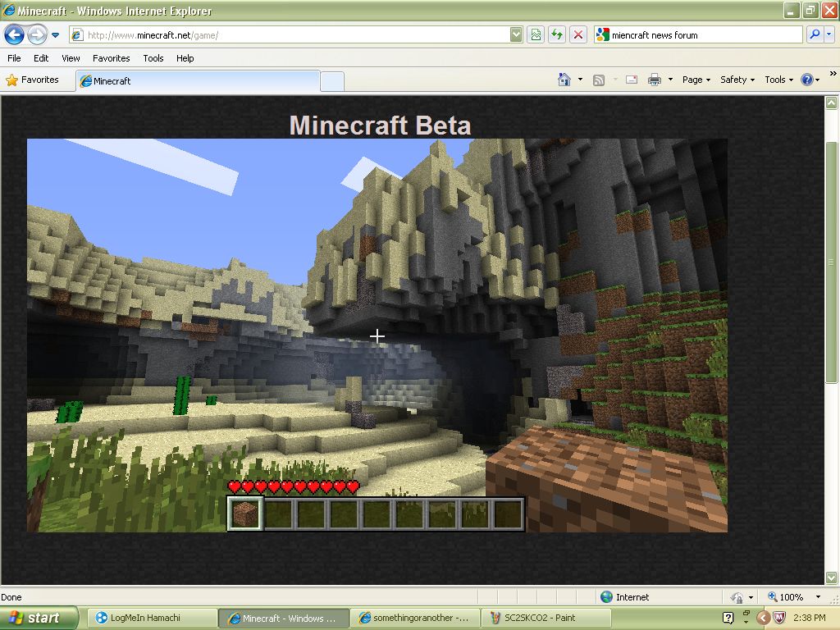
Task: Toggle the Compatibility View torn page icon
Action: tap(536, 35)
